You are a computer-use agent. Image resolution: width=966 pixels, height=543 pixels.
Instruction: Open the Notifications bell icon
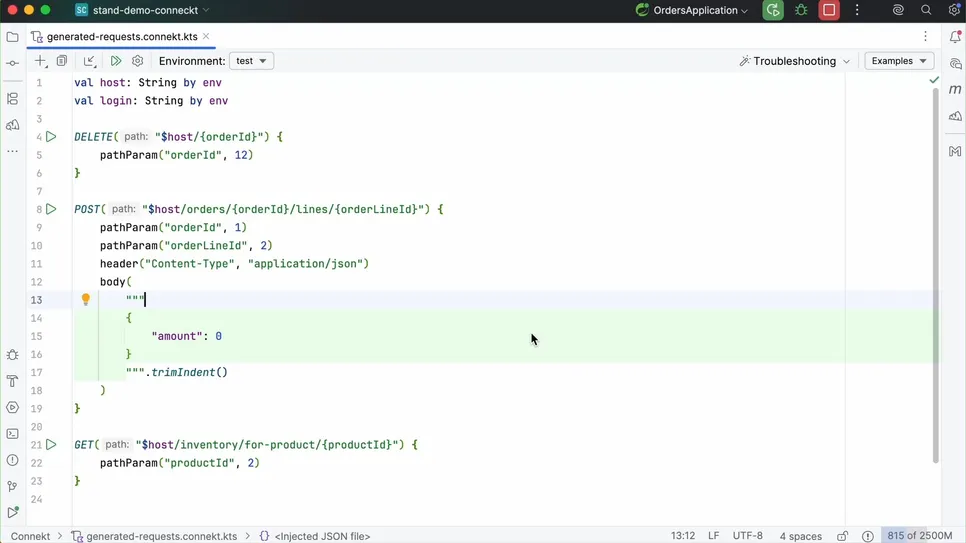955,37
